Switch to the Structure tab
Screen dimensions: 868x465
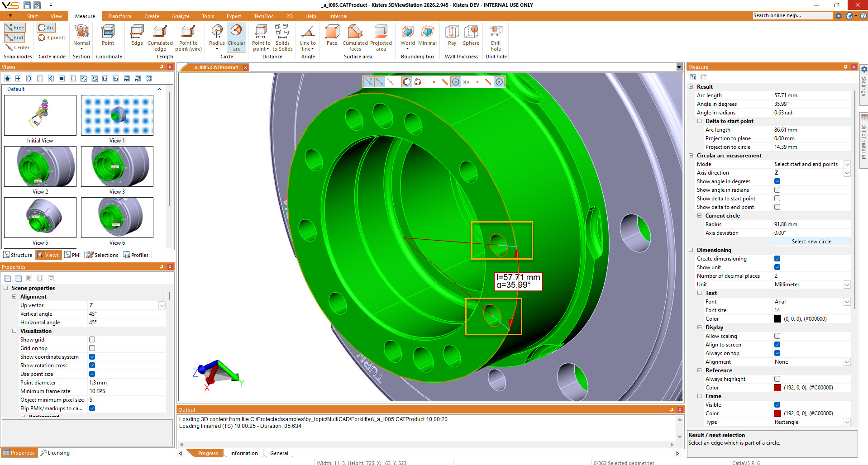tap(18, 255)
